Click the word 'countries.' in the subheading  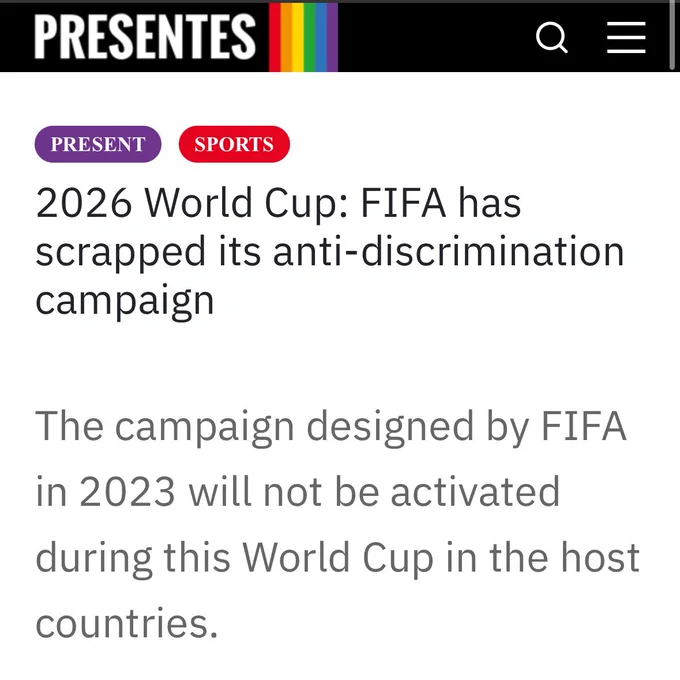click(126, 623)
